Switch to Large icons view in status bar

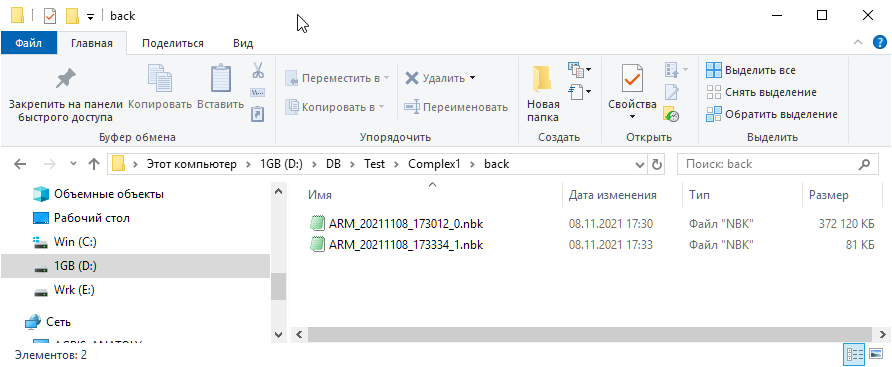coord(876,354)
